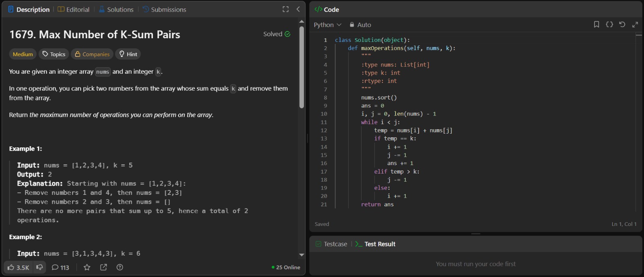Maximize the description panel
Screen dimensions: 644x277
285,9
